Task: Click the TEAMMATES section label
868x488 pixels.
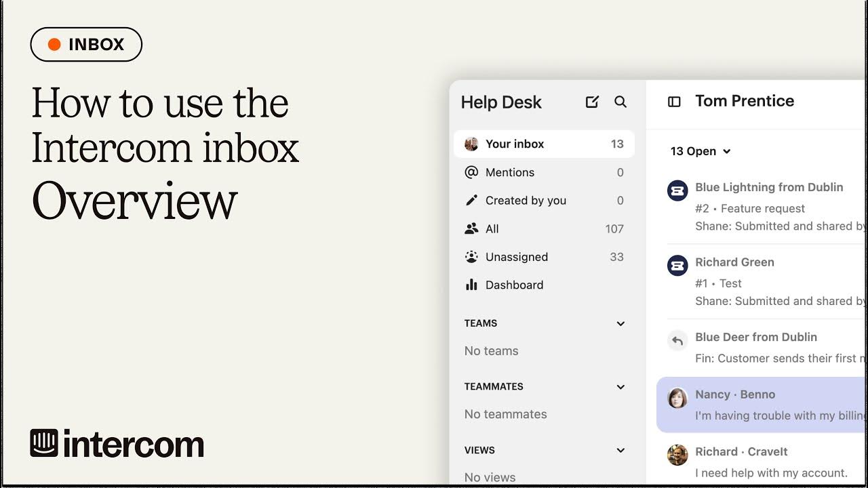Action: (494, 386)
